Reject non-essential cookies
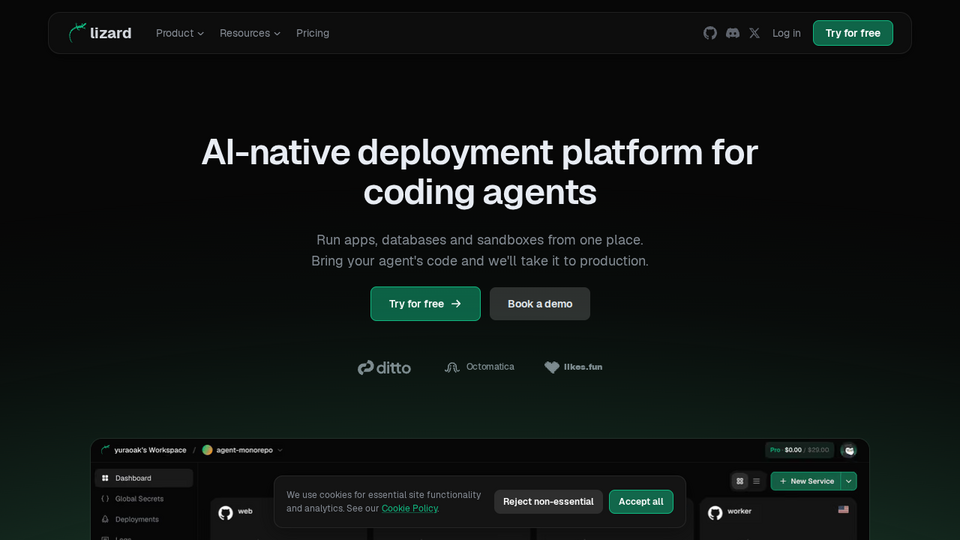960x540 pixels. click(548, 501)
